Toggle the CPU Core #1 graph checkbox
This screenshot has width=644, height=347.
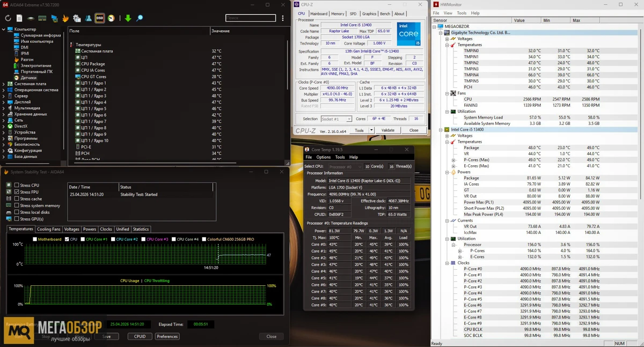83,239
